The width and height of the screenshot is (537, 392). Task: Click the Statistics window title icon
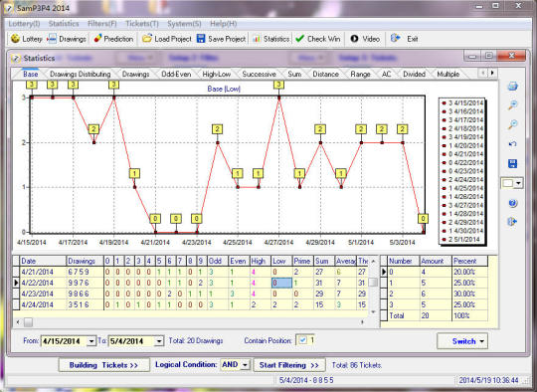point(15,59)
